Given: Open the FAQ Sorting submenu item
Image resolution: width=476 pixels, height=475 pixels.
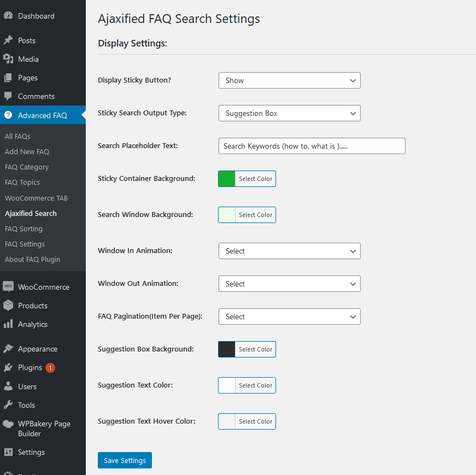Looking at the screenshot, I should pyautogui.click(x=23, y=228).
